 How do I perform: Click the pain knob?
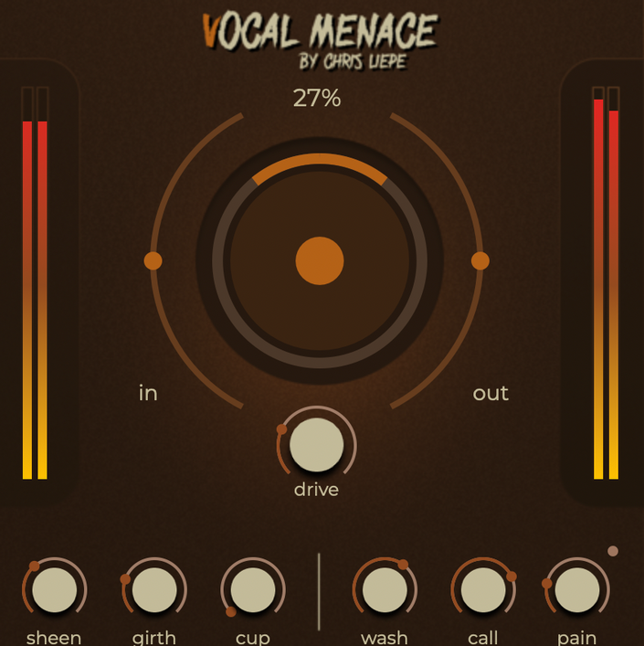[x=577, y=589]
